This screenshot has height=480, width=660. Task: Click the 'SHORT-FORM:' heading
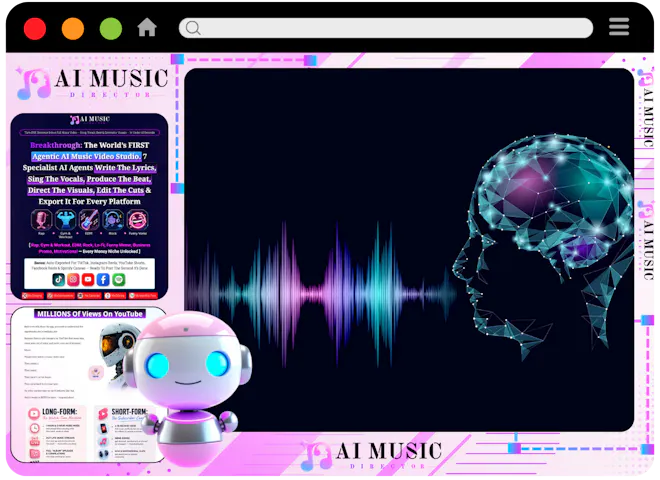(129, 411)
